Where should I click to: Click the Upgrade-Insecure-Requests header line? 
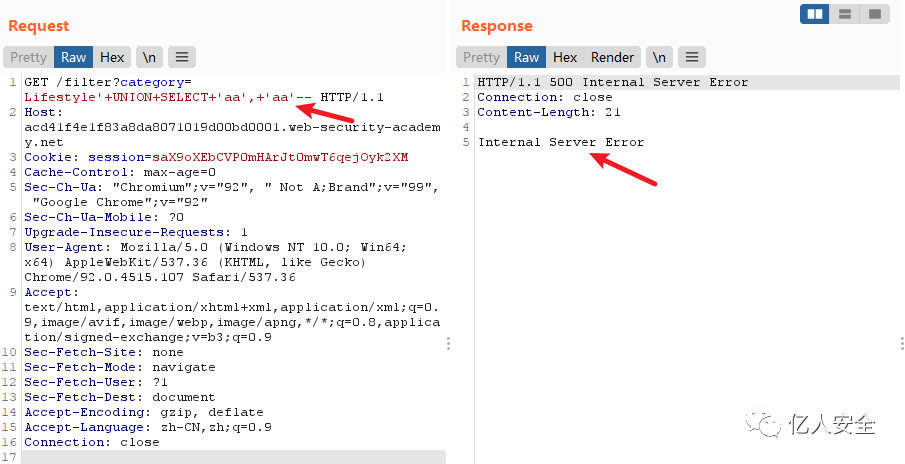click(136, 232)
